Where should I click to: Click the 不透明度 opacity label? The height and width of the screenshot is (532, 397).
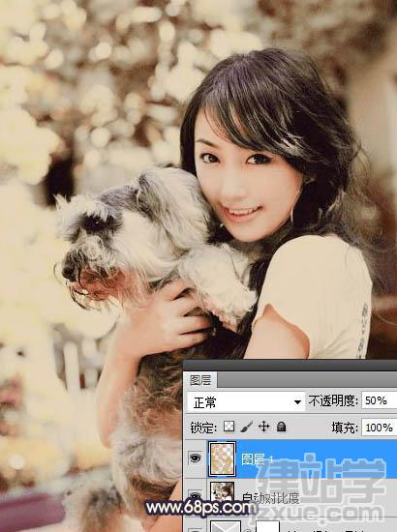click(x=333, y=400)
